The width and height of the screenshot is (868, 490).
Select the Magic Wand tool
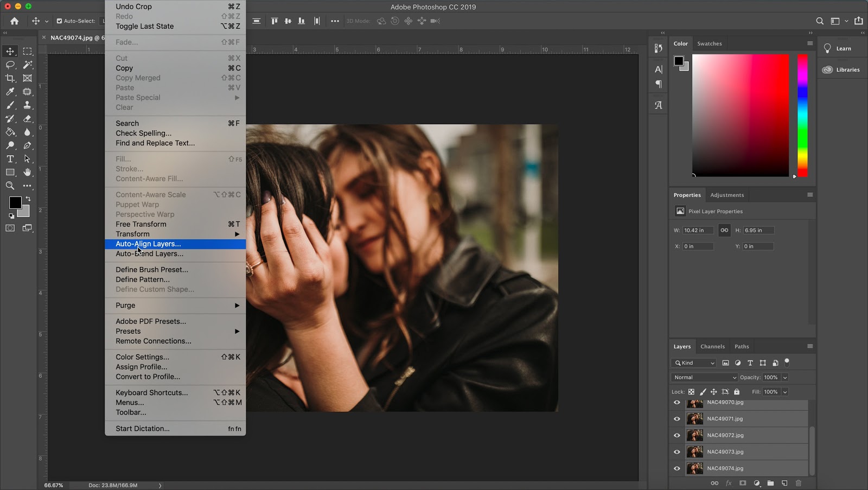click(27, 65)
